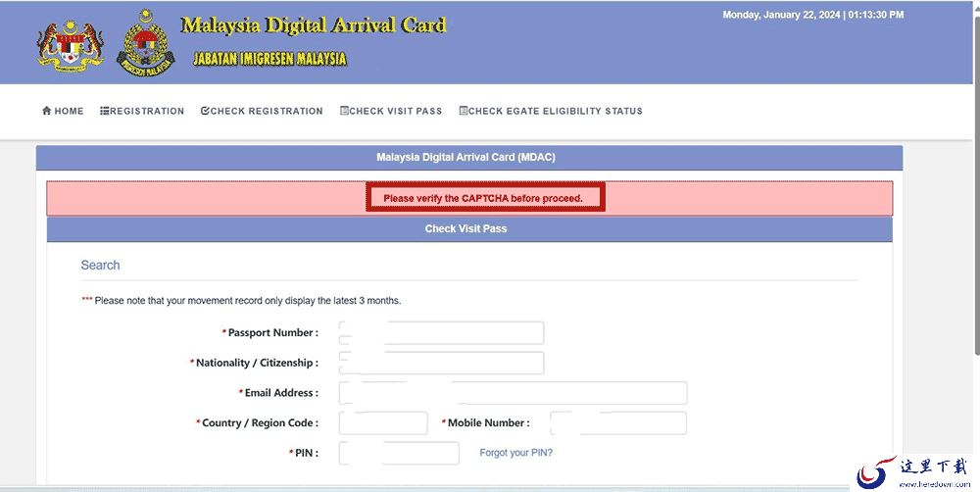This screenshot has height=492, width=980.
Task: Click the Home house icon
Action: coord(47,111)
